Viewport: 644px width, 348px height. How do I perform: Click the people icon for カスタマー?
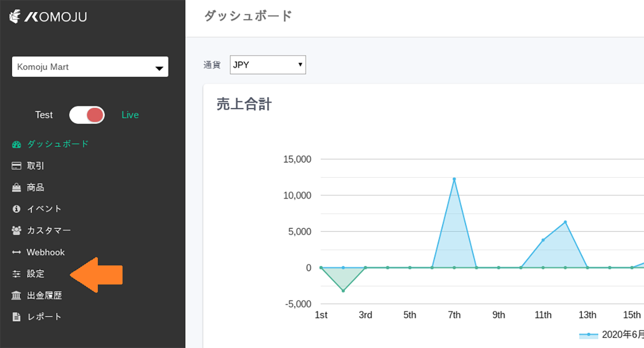[x=17, y=231]
